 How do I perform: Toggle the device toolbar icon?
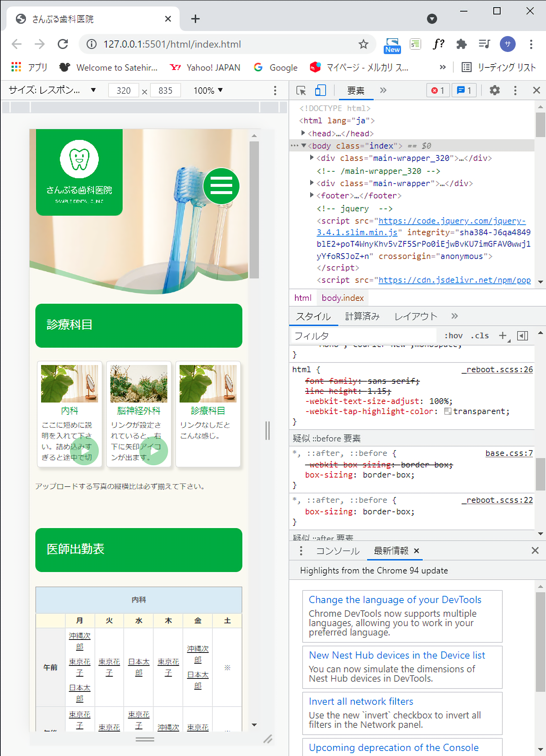click(x=320, y=90)
